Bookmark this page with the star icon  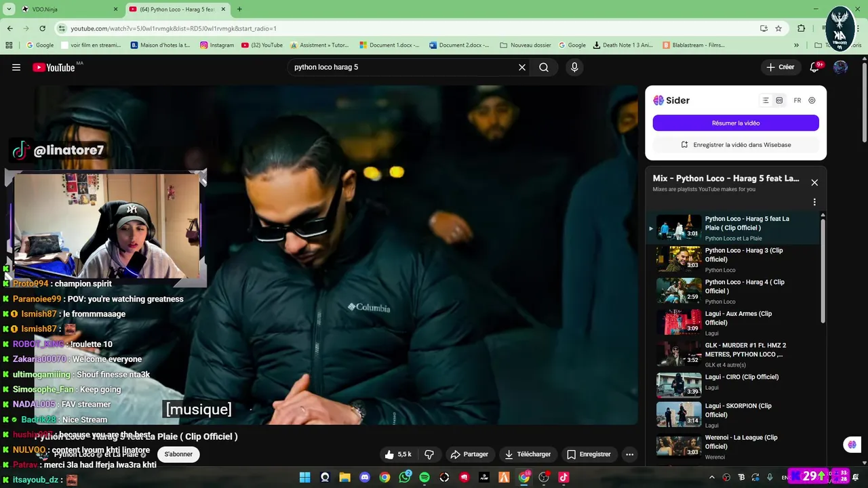tap(778, 28)
